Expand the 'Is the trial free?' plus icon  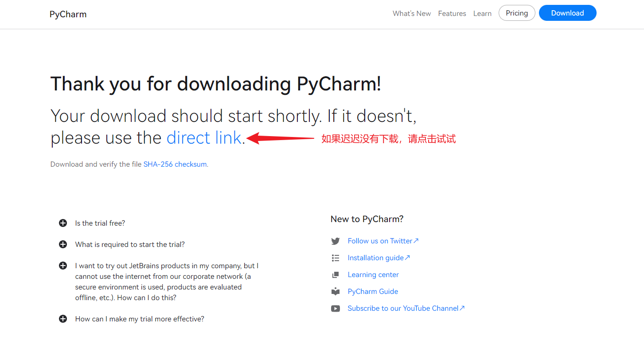tap(63, 223)
